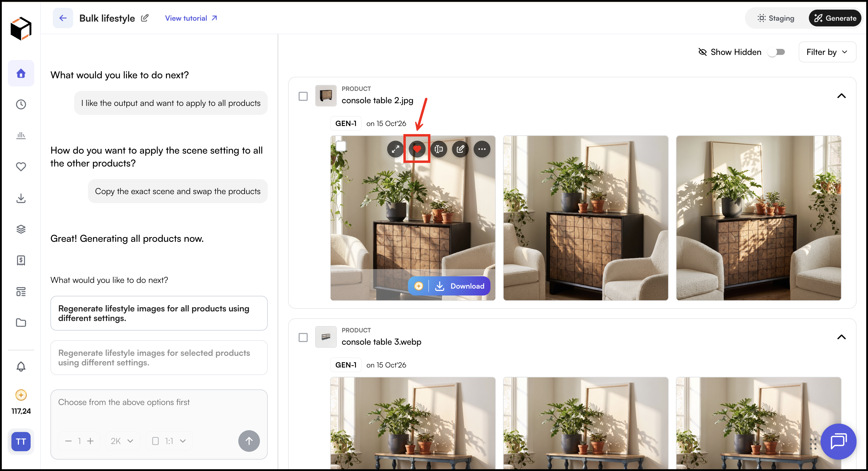This screenshot has height=471, width=868.
Task: Collapse the console table 3.webp section
Action: 841,337
